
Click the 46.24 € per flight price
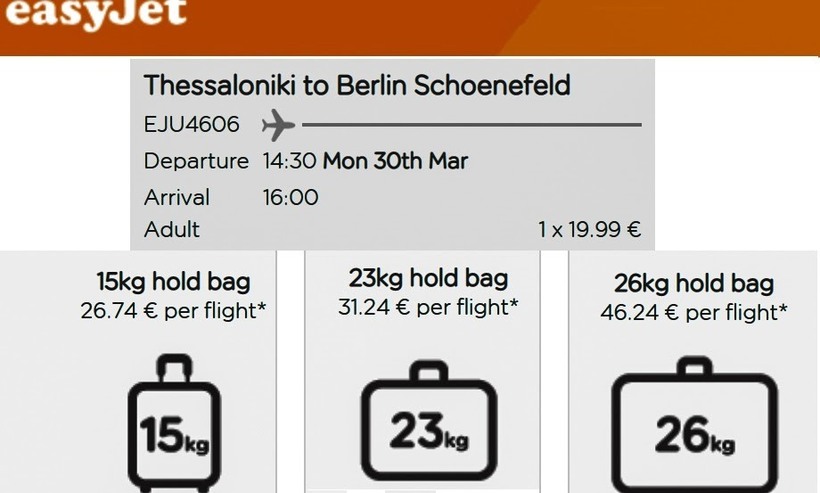[x=695, y=312]
